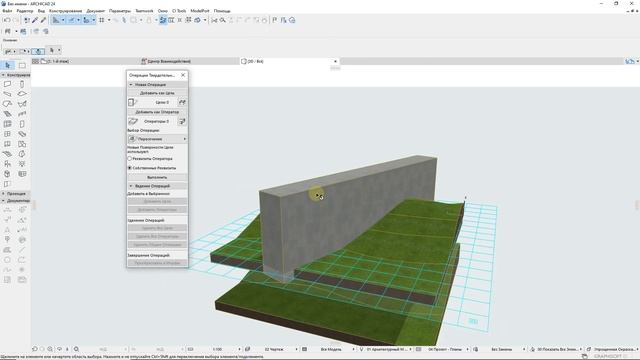The image size is (640, 360).
Task: Click the Find and Select magnifier icon
Action: coord(222,20)
